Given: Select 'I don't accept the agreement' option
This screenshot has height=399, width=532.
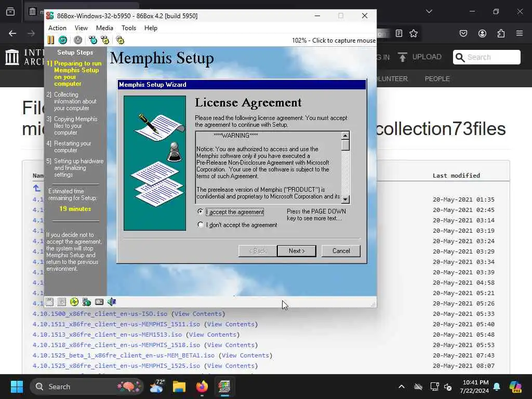Looking at the screenshot, I should [201, 224].
